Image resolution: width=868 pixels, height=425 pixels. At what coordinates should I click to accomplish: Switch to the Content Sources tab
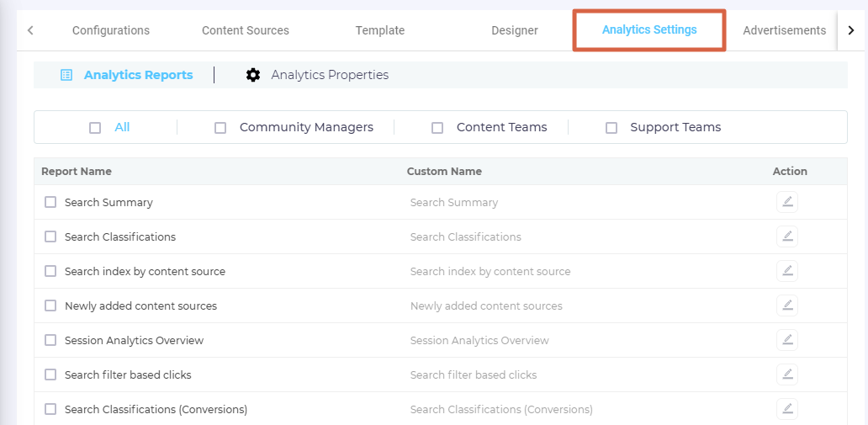pos(245,30)
